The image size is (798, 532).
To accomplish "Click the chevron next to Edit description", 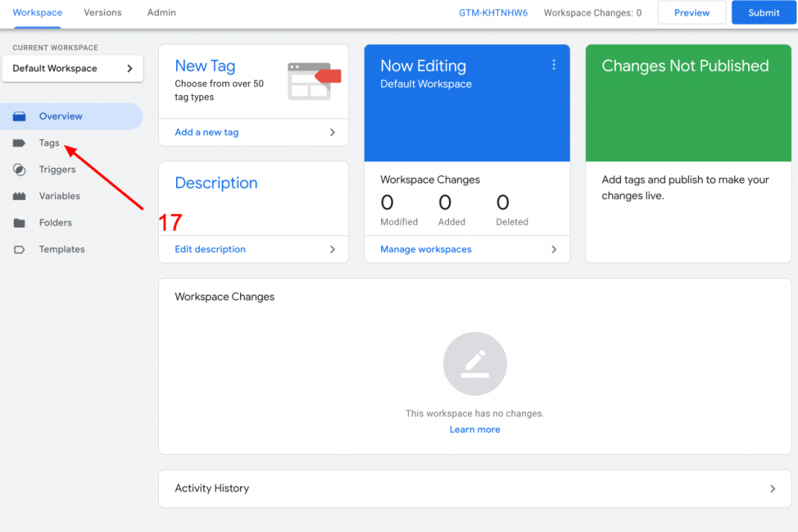I will point(332,249).
